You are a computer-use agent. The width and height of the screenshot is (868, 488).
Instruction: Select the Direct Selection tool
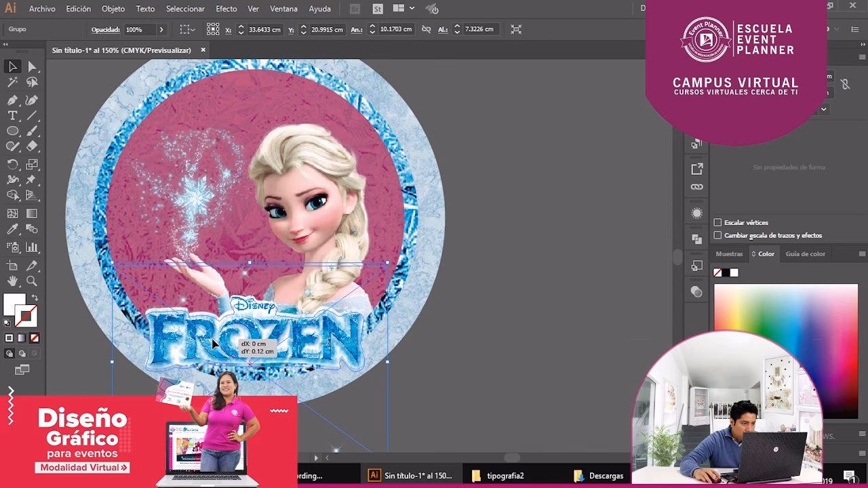[x=32, y=66]
